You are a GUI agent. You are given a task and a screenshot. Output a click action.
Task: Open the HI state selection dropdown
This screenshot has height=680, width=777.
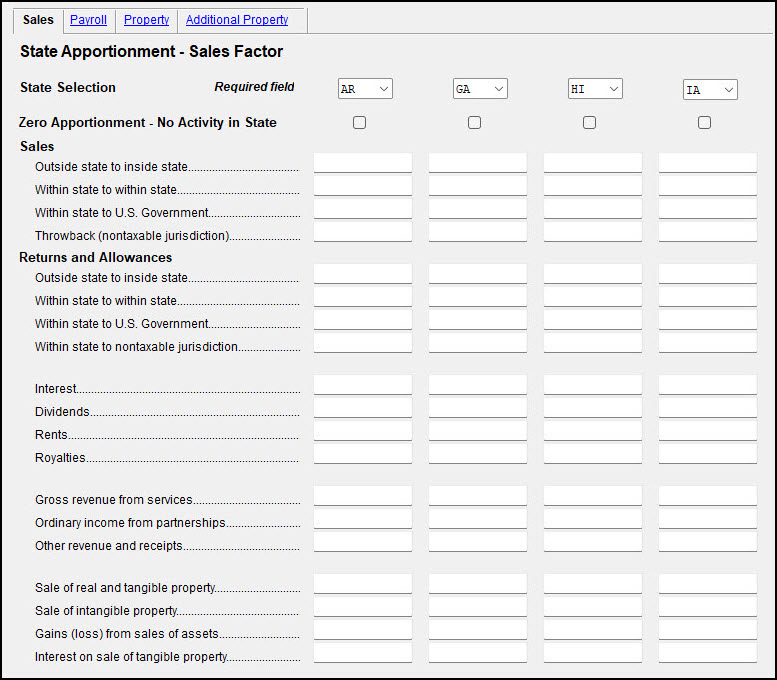tap(595, 89)
